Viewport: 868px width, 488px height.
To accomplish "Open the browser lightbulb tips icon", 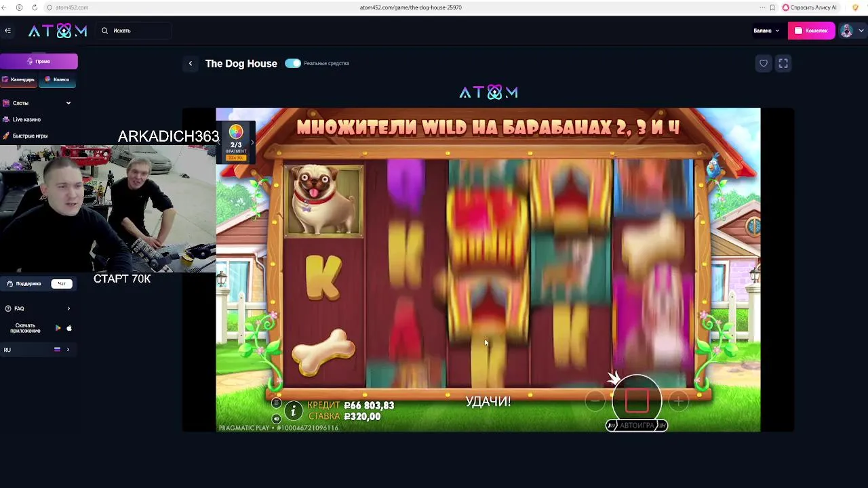I will click(x=856, y=7).
